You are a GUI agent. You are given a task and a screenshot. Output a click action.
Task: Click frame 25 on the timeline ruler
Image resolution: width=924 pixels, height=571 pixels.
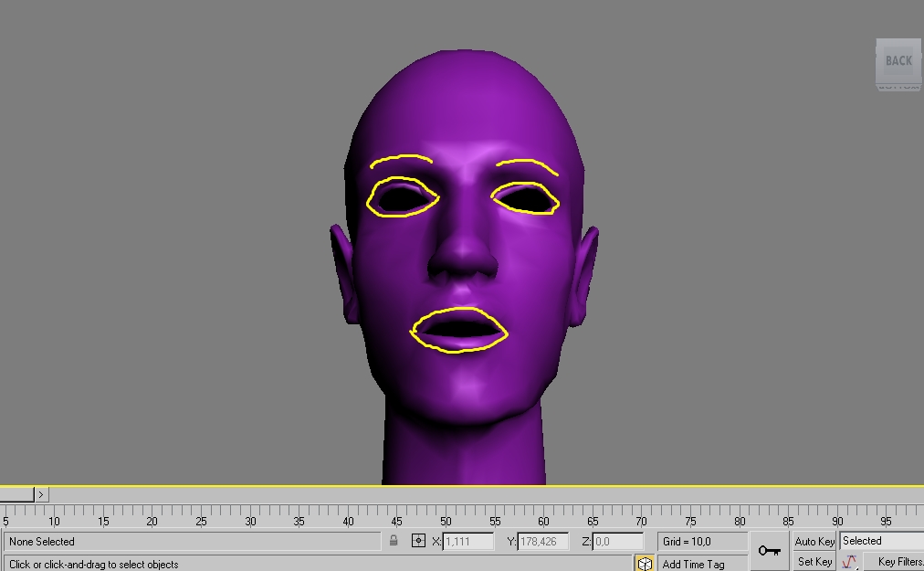click(201, 521)
